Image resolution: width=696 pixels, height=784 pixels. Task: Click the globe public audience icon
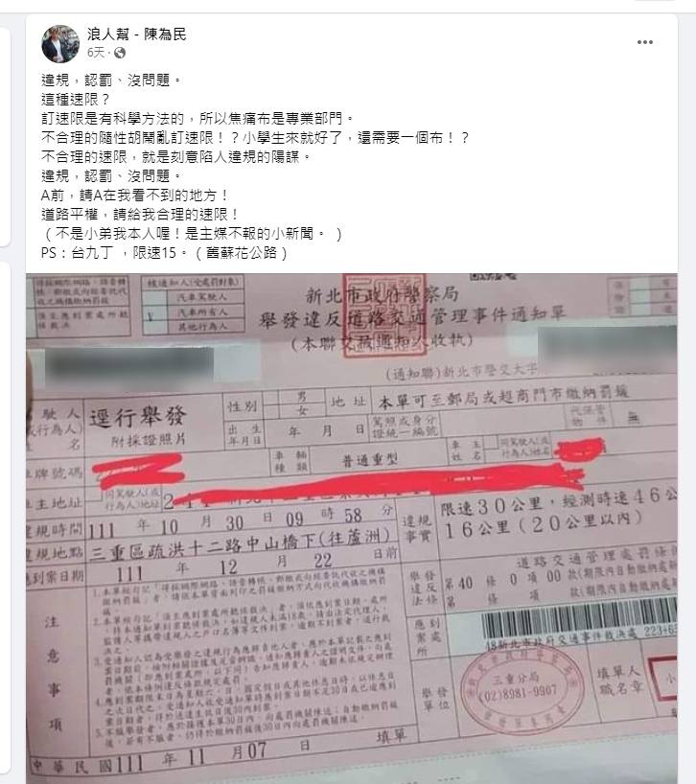pos(120,53)
